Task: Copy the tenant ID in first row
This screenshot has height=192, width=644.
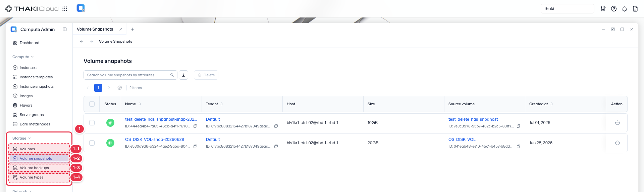Action: tap(276, 126)
